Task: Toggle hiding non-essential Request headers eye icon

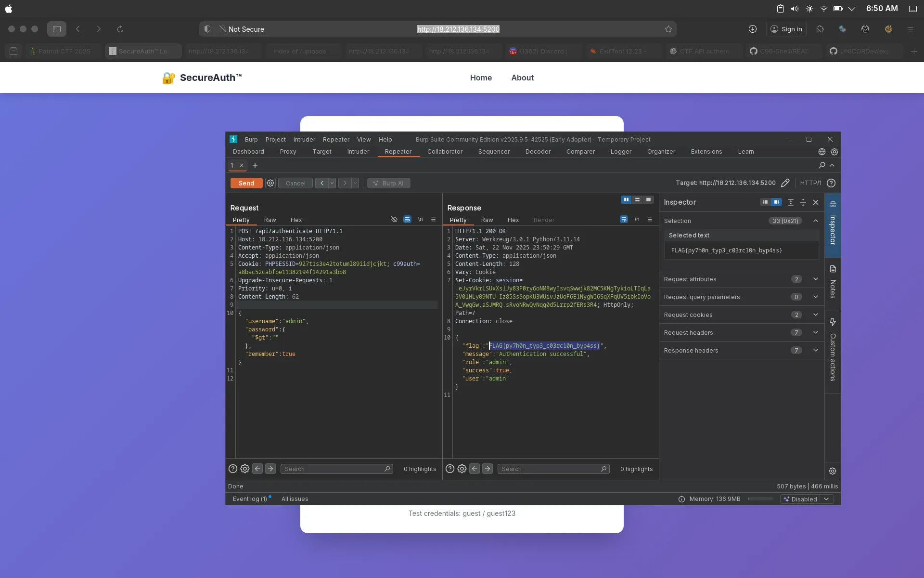Action: pyautogui.click(x=394, y=220)
